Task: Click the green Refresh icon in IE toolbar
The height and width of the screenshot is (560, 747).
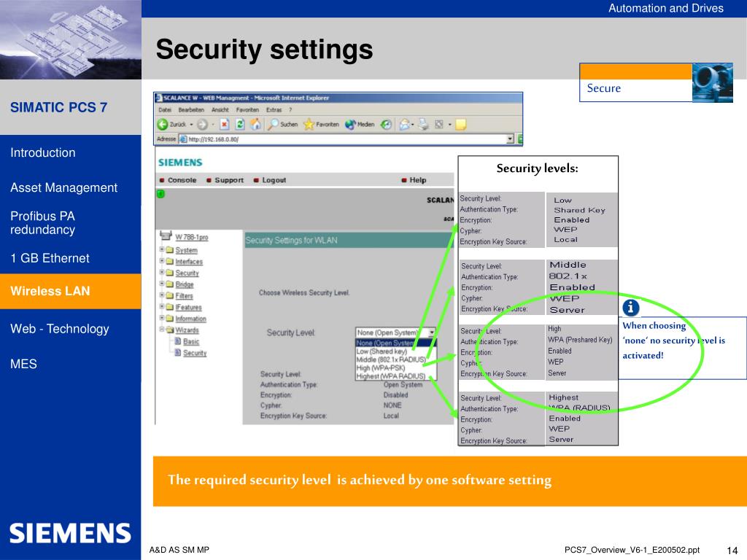Action: coord(240,124)
